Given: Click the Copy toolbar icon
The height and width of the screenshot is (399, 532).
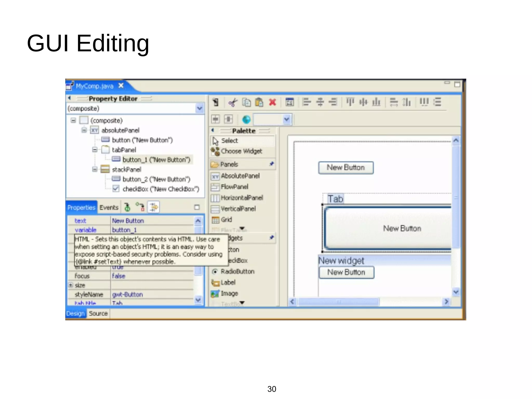Looking at the screenshot, I should click(246, 102).
